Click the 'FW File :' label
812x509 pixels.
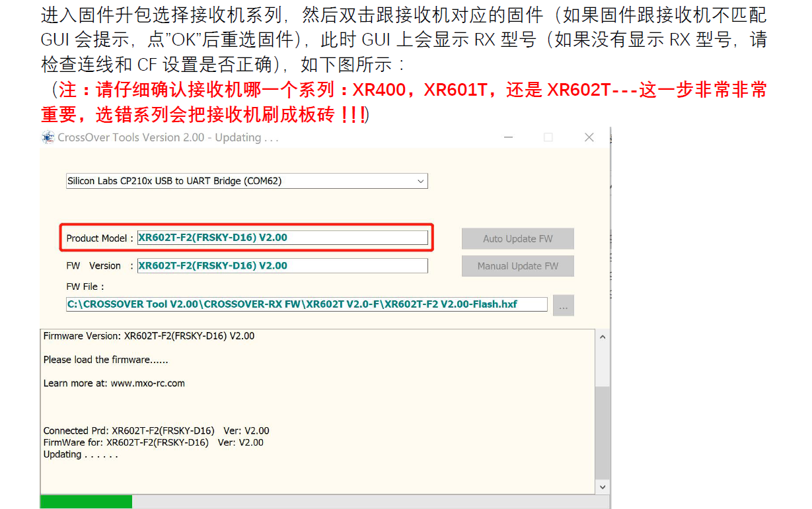85,287
